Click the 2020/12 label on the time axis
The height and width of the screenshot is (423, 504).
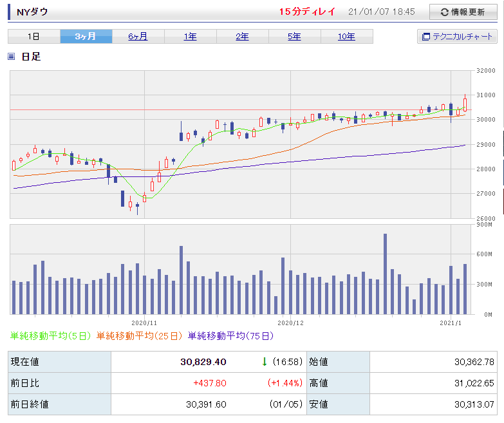pos(290,322)
